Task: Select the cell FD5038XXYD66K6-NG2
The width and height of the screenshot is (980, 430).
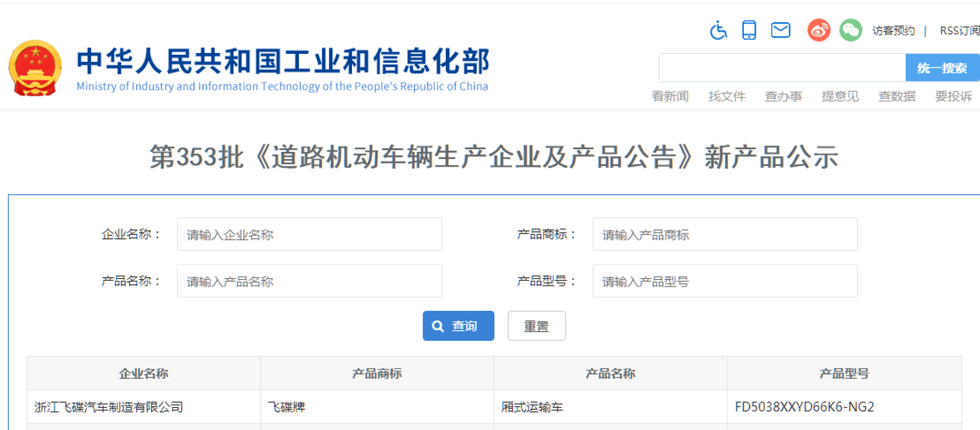Action: click(844, 406)
